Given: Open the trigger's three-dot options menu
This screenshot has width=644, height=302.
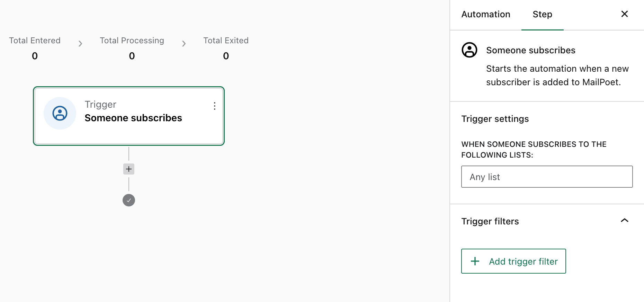Looking at the screenshot, I should [215, 106].
